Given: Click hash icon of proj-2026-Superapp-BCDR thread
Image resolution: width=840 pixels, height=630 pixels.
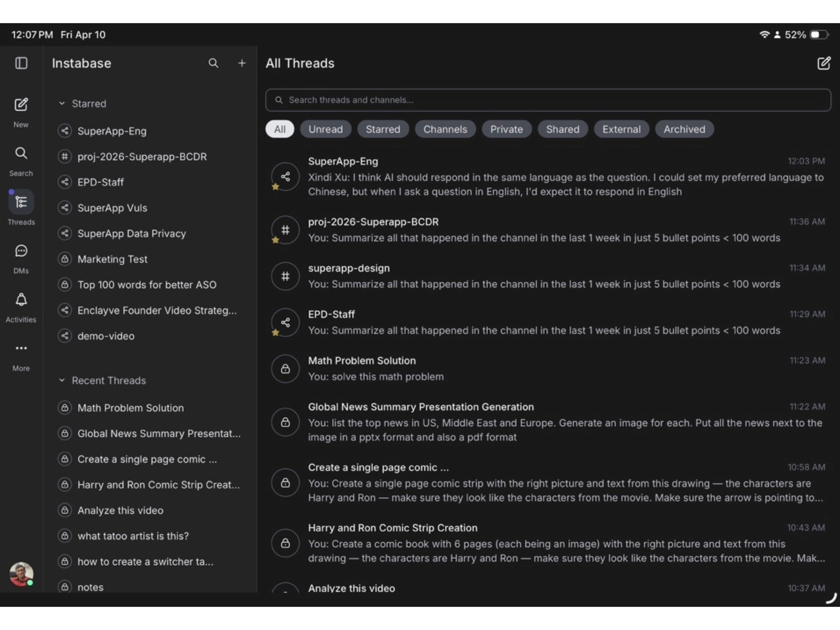Looking at the screenshot, I should click(285, 230).
